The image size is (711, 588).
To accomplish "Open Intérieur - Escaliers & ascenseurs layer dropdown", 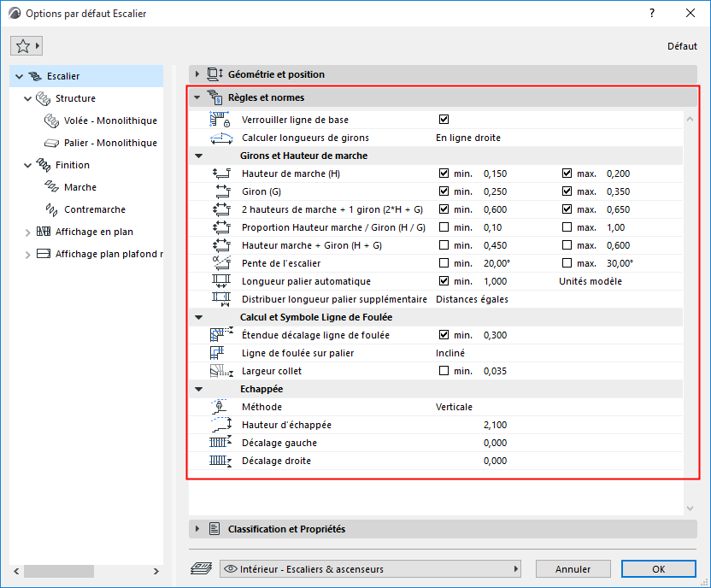I will (370, 568).
